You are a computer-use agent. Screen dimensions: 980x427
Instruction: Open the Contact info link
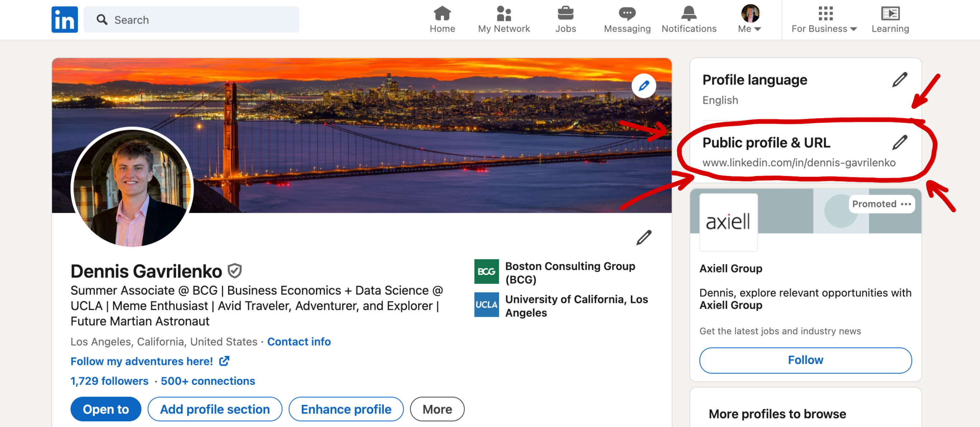click(299, 341)
